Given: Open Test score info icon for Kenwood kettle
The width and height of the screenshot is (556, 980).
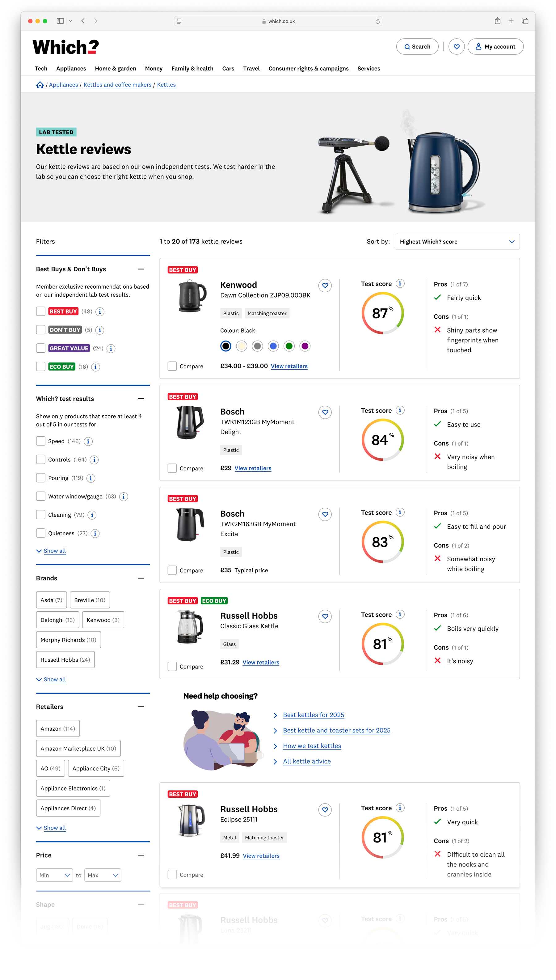Looking at the screenshot, I should pyautogui.click(x=400, y=283).
